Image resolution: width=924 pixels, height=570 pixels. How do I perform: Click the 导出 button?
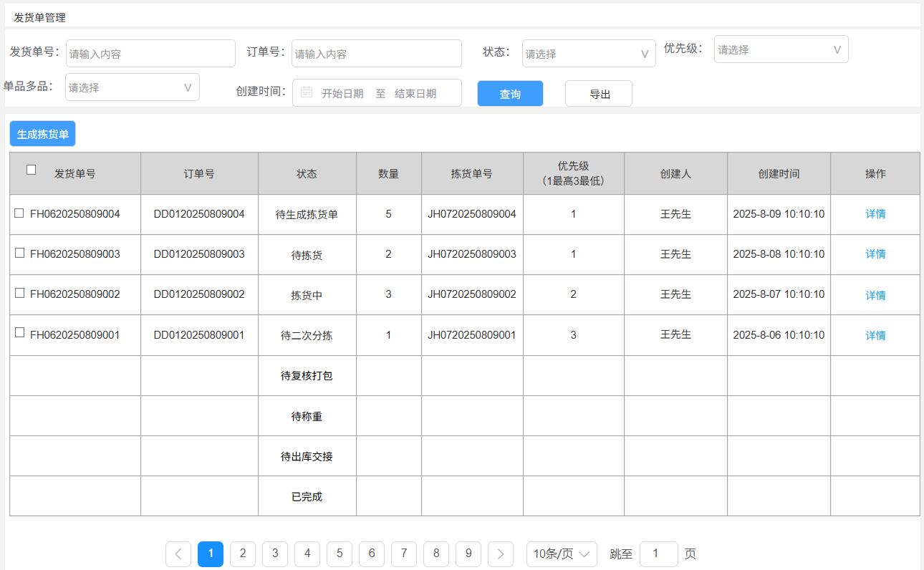(599, 94)
